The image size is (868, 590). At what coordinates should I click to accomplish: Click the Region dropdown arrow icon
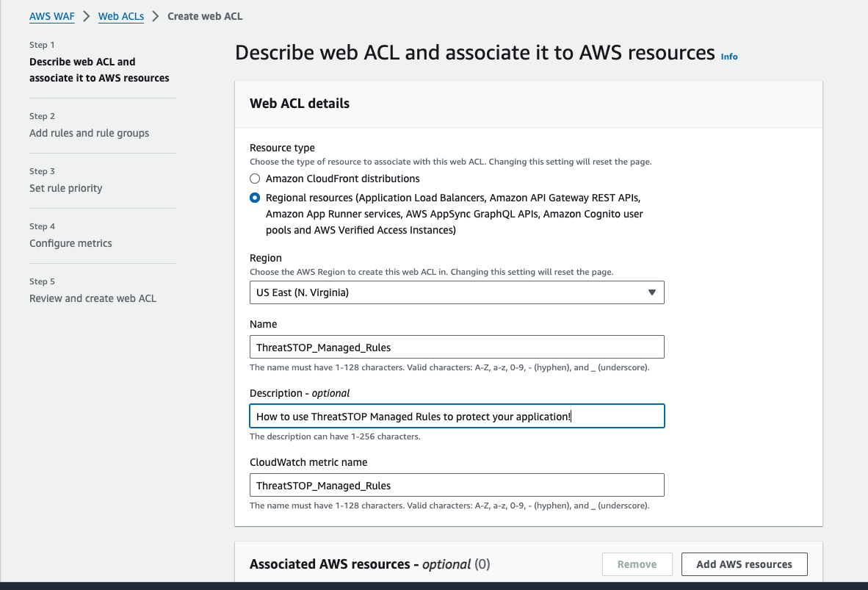651,292
